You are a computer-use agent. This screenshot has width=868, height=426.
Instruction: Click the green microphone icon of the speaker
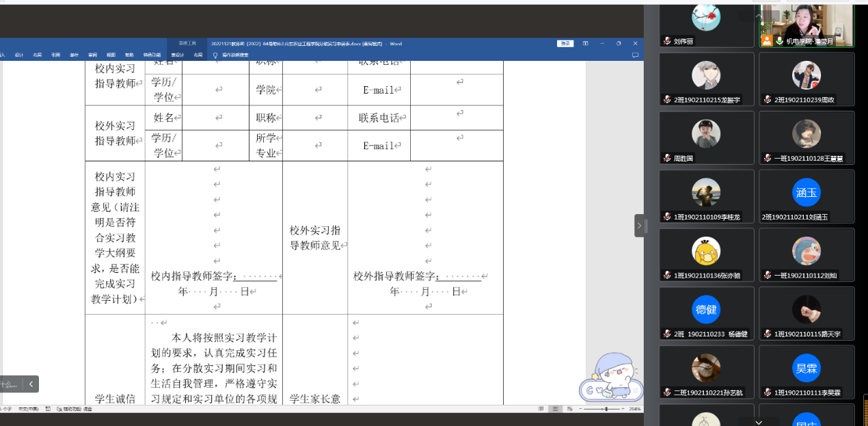778,41
